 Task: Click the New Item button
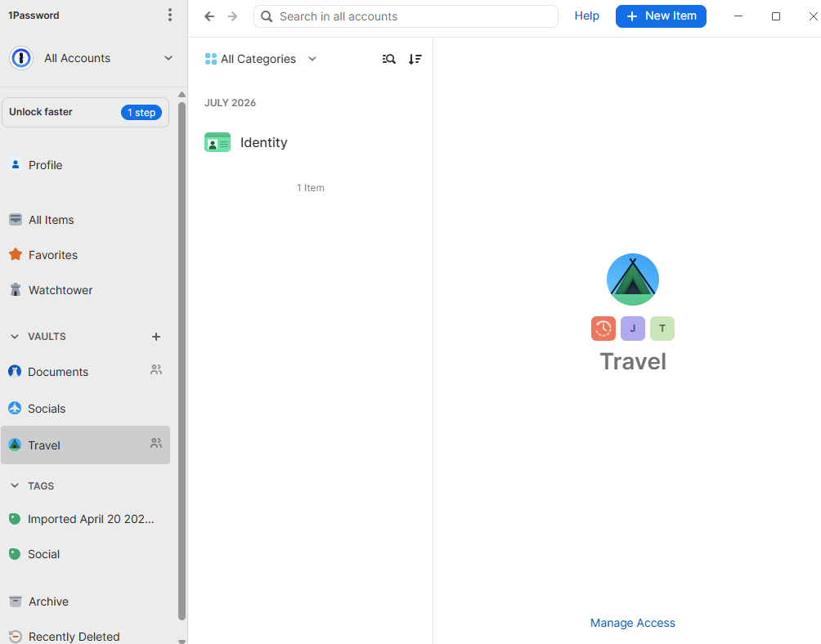661,16
